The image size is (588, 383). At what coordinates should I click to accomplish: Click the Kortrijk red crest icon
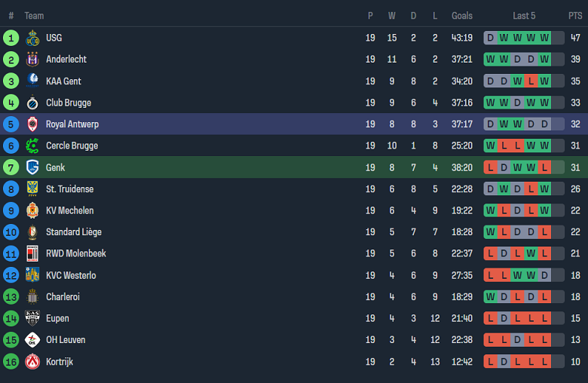point(32,362)
